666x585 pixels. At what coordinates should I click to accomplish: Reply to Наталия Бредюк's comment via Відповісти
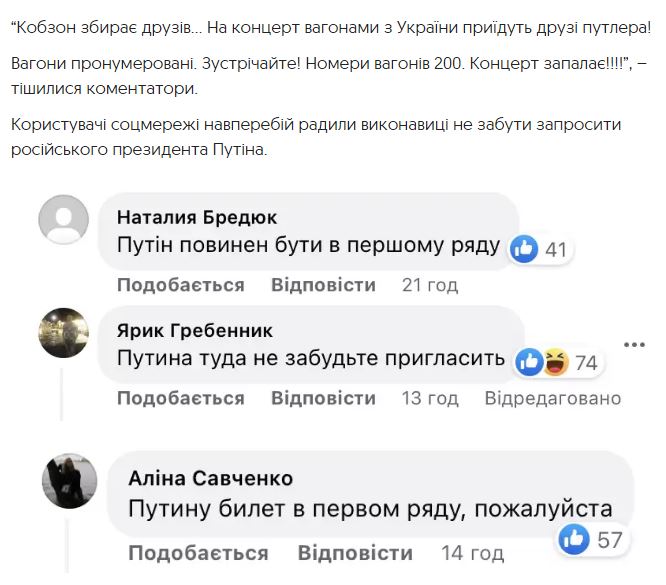click(x=323, y=285)
